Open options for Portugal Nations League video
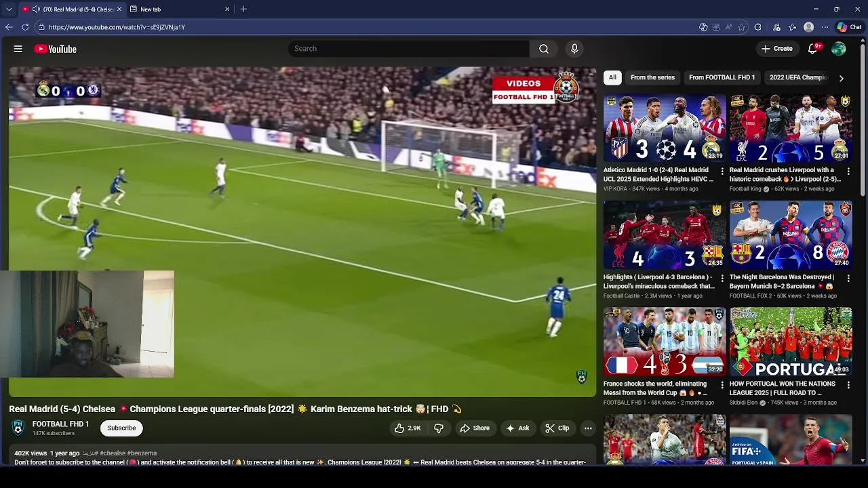 [848, 385]
